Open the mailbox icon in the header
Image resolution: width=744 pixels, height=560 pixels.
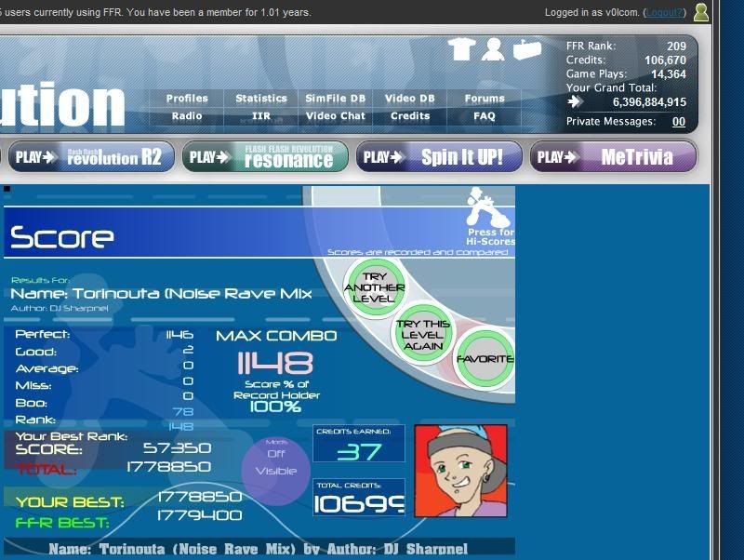click(x=526, y=49)
